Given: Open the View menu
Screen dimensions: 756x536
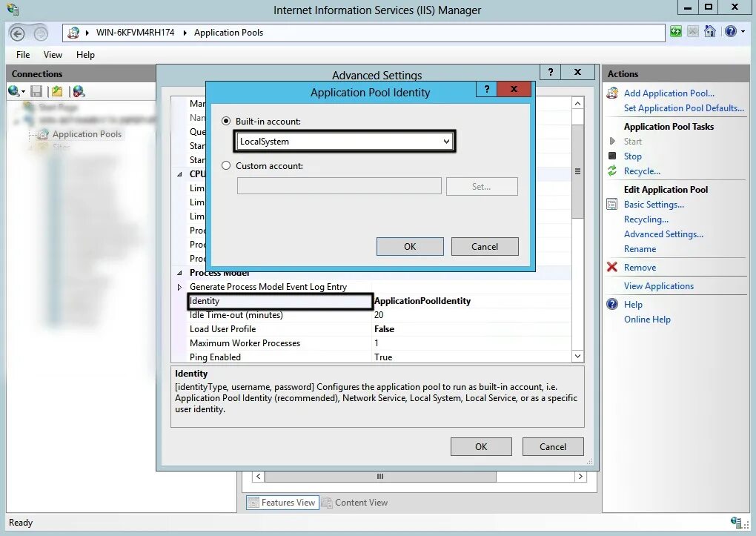Looking at the screenshot, I should [x=53, y=55].
